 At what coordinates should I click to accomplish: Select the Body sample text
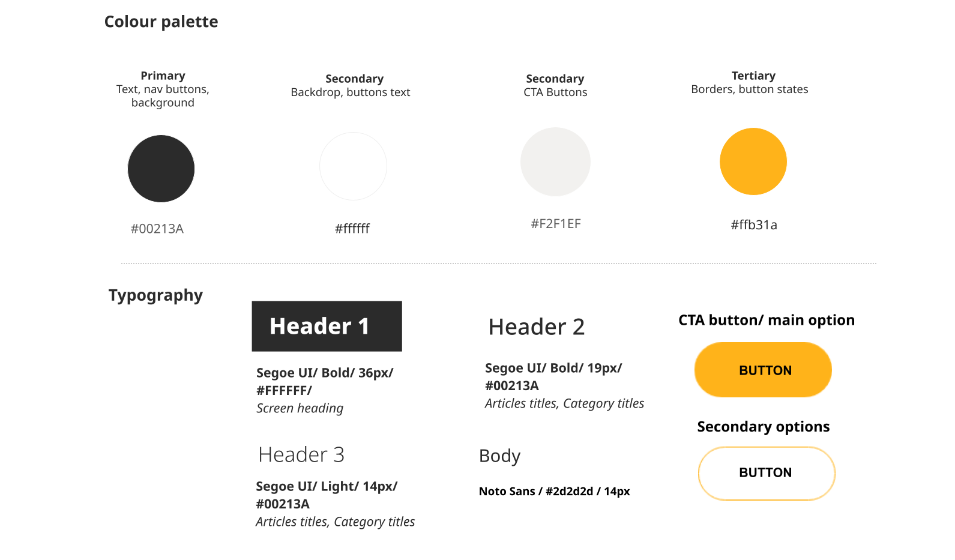[x=499, y=456]
